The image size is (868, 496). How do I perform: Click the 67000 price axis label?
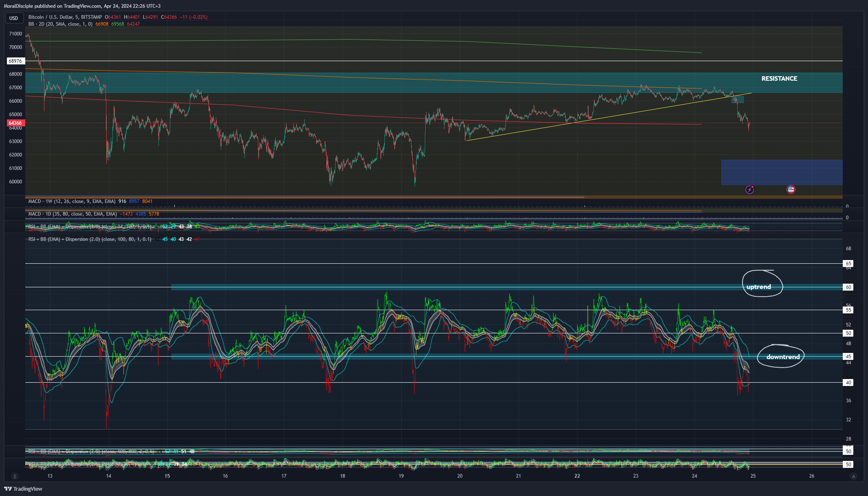click(15, 88)
